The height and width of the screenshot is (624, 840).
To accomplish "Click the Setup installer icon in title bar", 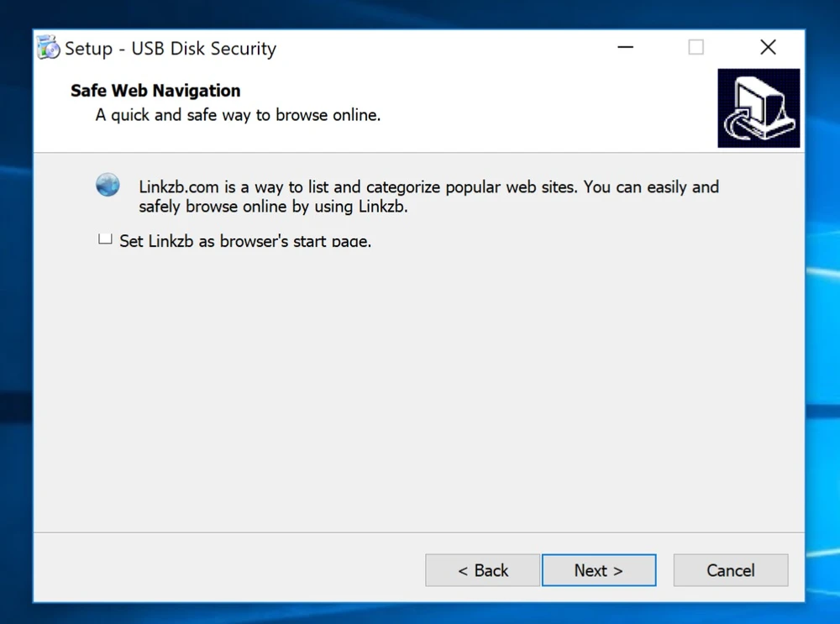I will click(49, 48).
